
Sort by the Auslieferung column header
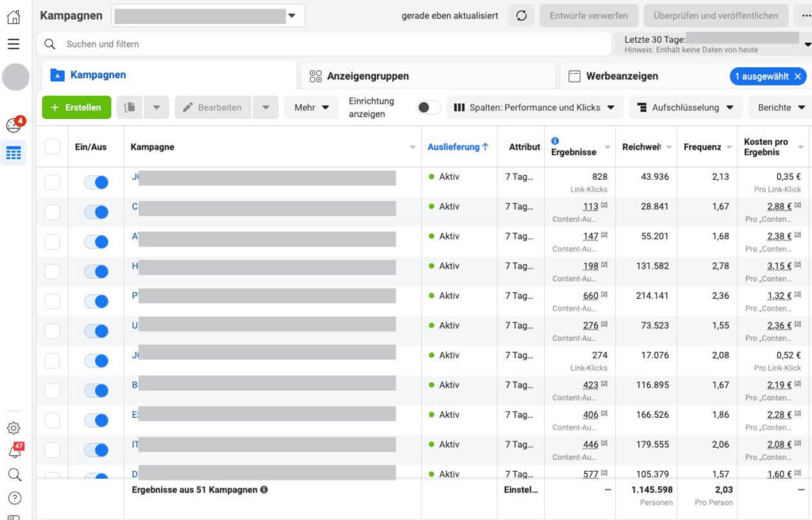[x=458, y=147]
